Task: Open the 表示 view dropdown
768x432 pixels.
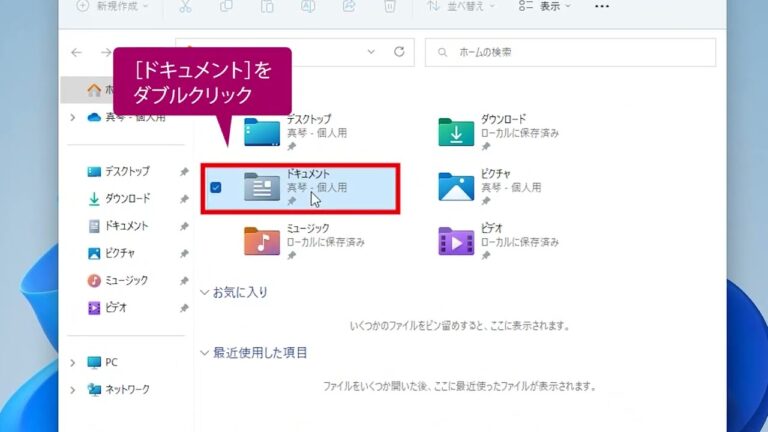Action: pyautogui.click(x=545, y=6)
